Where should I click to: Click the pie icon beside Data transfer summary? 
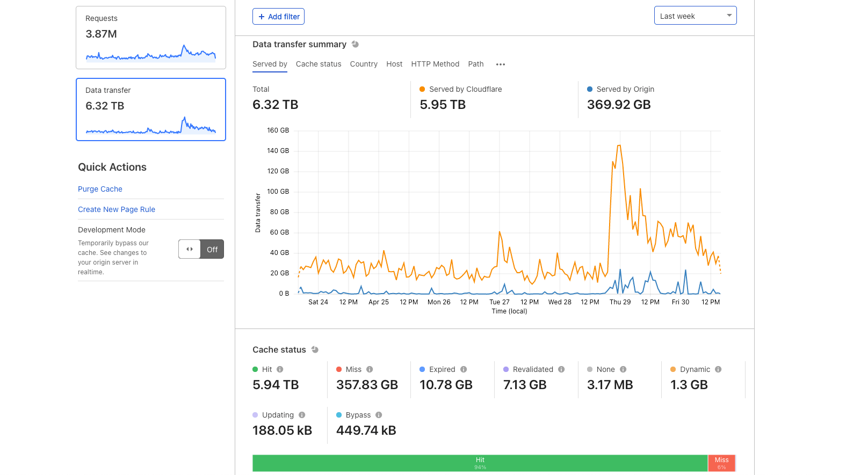point(355,44)
